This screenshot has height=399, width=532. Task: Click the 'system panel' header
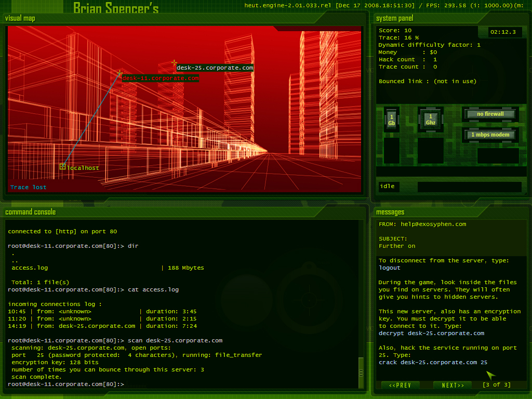click(394, 19)
